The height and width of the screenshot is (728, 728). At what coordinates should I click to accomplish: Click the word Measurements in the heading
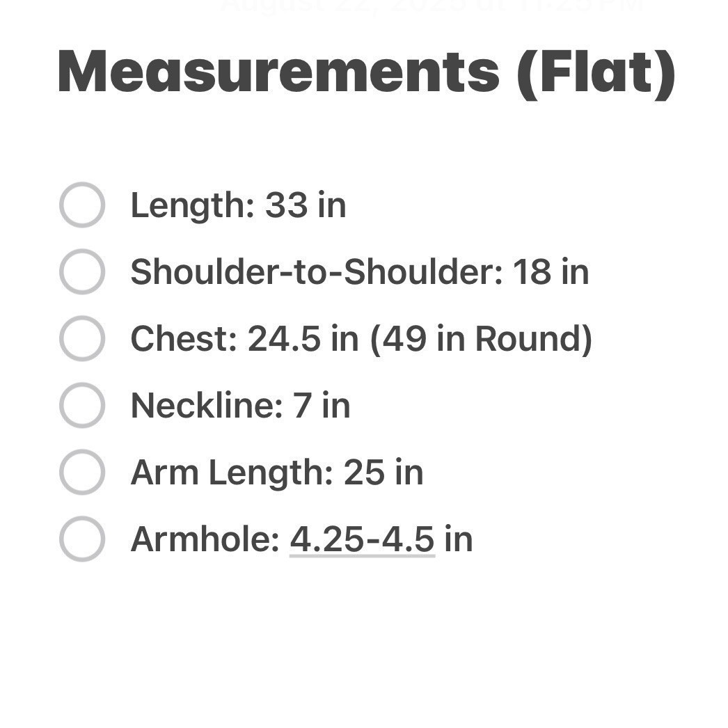(x=278, y=71)
